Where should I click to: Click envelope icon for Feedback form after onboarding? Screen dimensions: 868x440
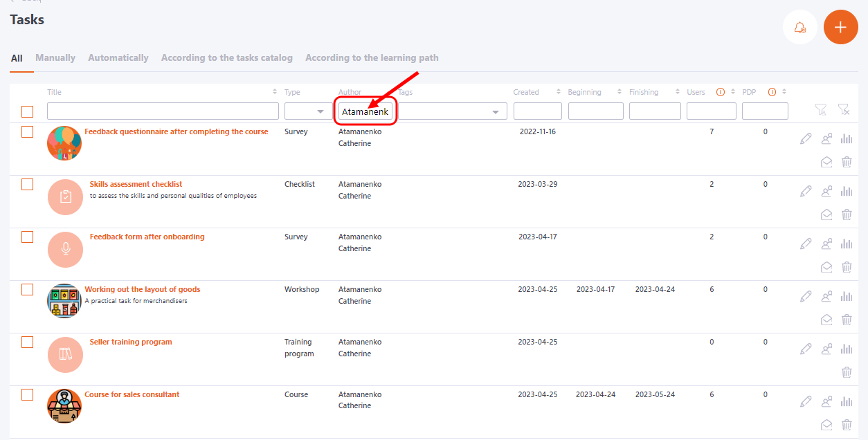pos(826,267)
